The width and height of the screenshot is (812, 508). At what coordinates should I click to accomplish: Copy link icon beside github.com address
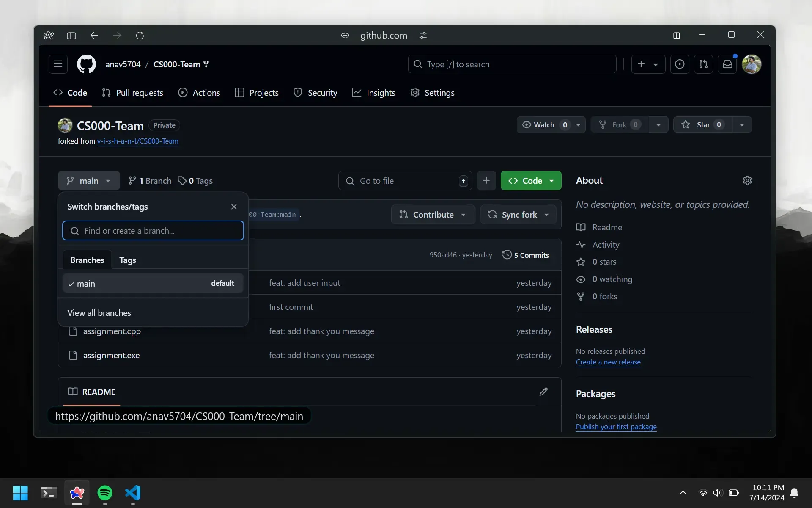point(345,36)
